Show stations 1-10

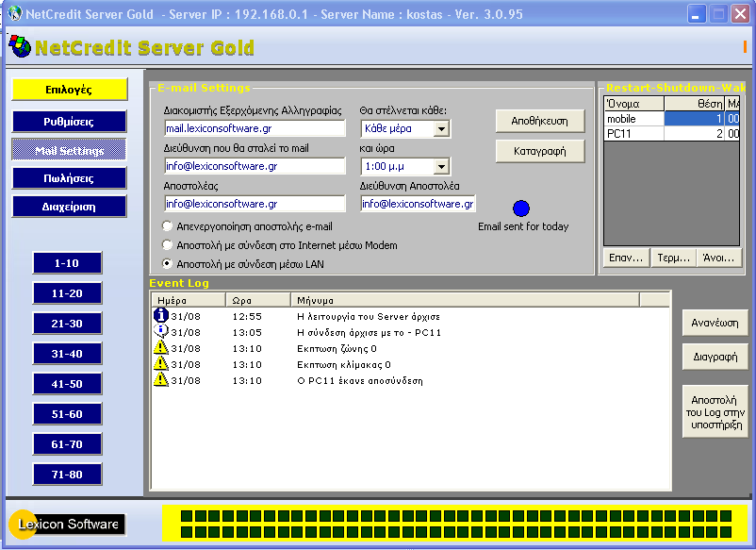[x=67, y=263]
